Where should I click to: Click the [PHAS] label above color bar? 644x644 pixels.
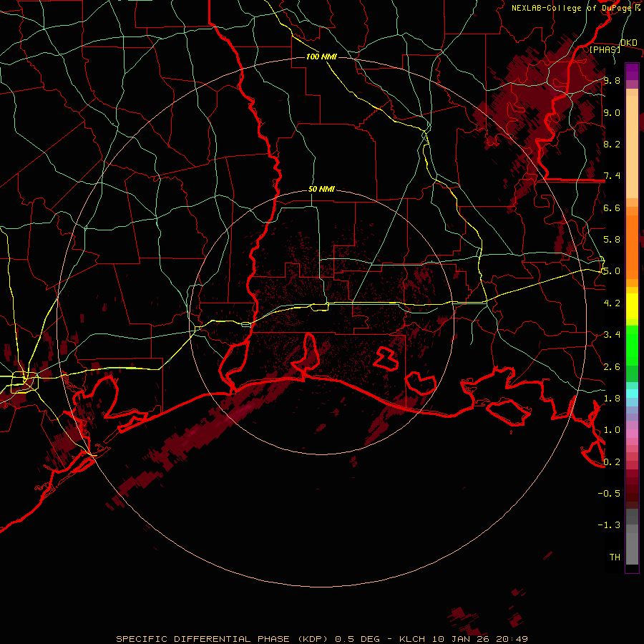point(605,49)
